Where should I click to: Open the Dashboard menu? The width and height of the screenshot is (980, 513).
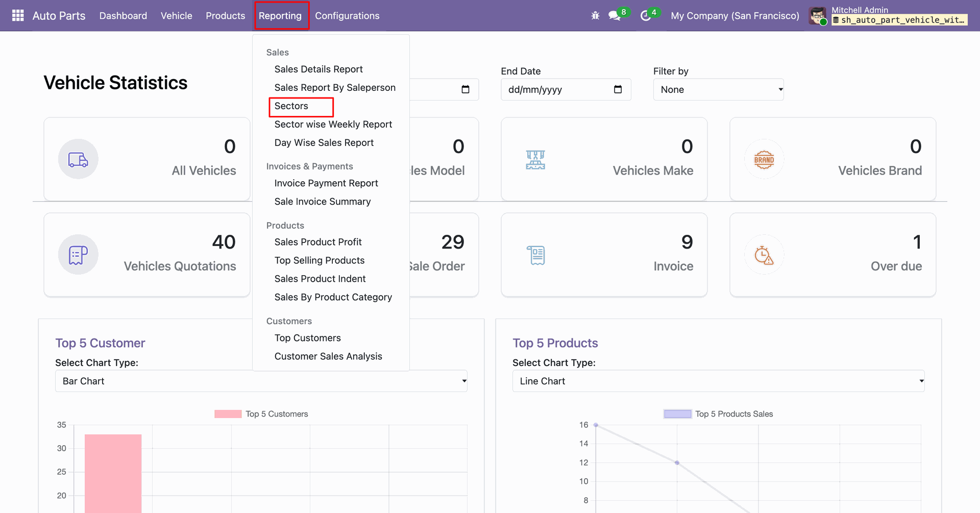click(123, 16)
